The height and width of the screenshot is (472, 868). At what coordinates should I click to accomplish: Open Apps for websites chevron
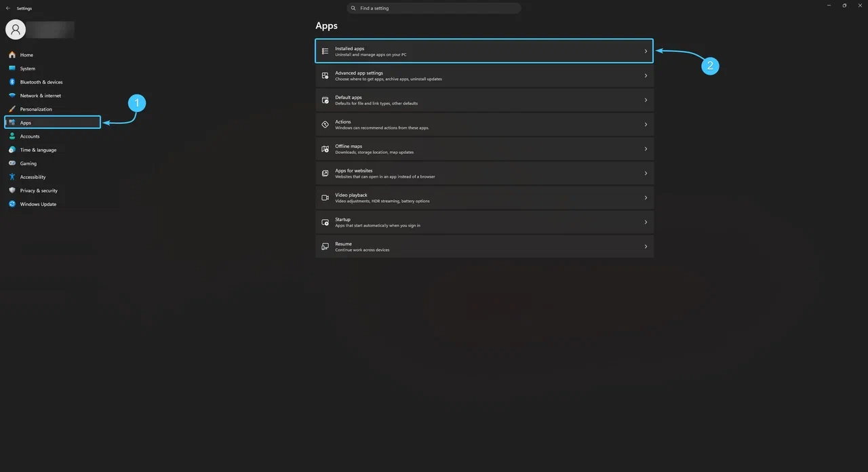[646, 174]
